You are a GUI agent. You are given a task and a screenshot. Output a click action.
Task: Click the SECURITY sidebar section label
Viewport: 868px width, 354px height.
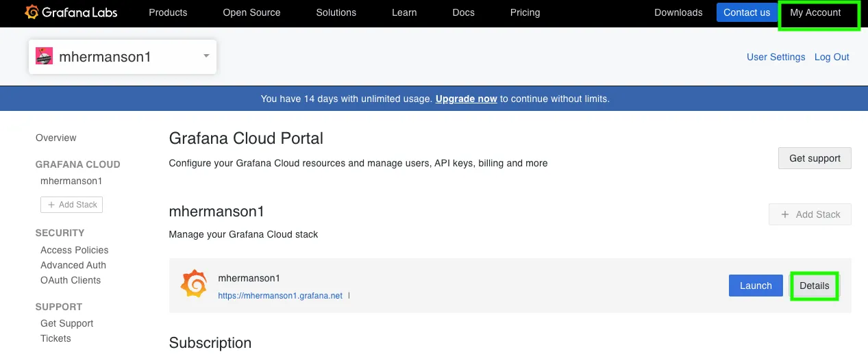pos(60,233)
